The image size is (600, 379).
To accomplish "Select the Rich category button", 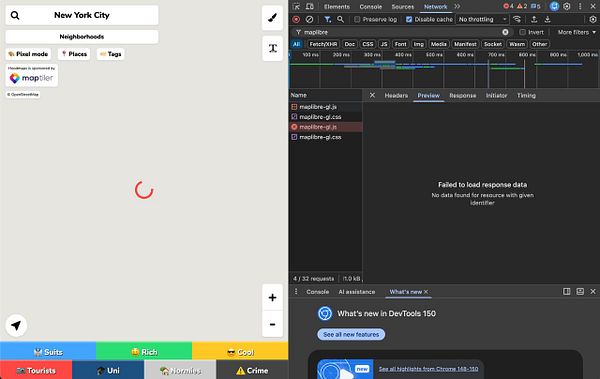I will [144, 352].
